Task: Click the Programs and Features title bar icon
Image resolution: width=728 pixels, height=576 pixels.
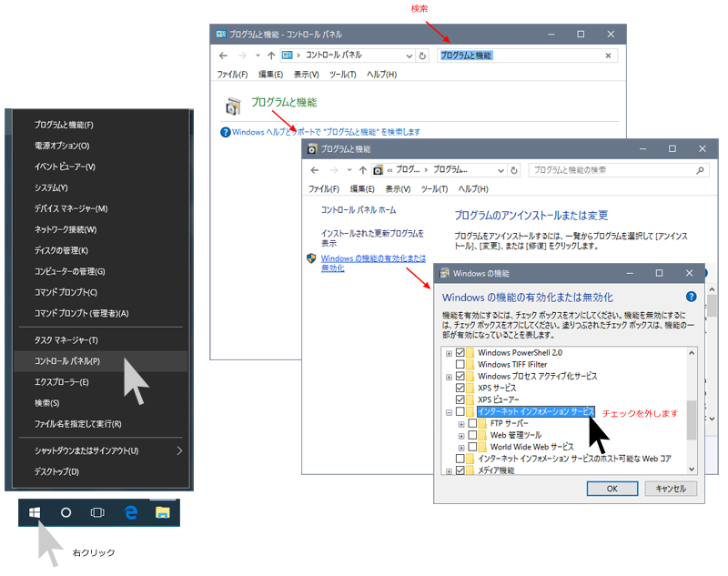Action: click(x=312, y=149)
